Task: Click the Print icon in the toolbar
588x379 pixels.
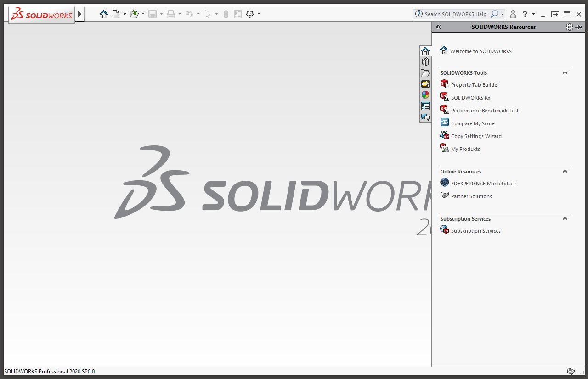Action: click(171, 14)
